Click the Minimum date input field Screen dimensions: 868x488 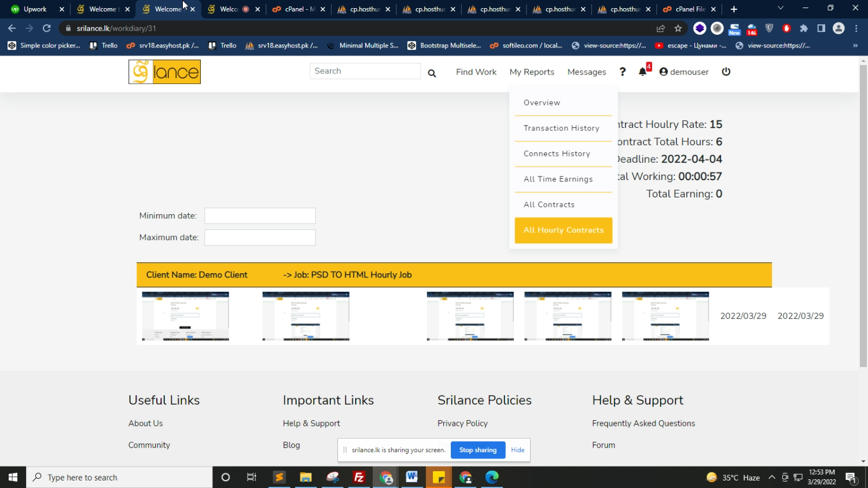[x=260, y=216]
